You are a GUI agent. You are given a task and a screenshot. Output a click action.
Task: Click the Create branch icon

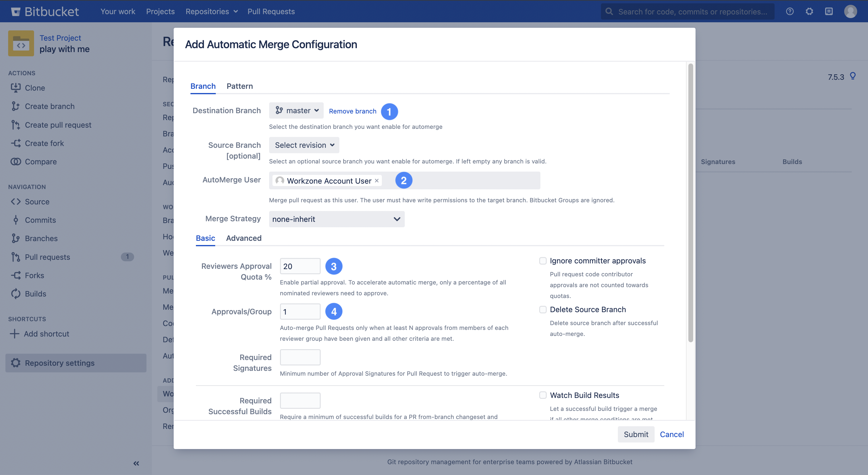click(x=15, y=106)
